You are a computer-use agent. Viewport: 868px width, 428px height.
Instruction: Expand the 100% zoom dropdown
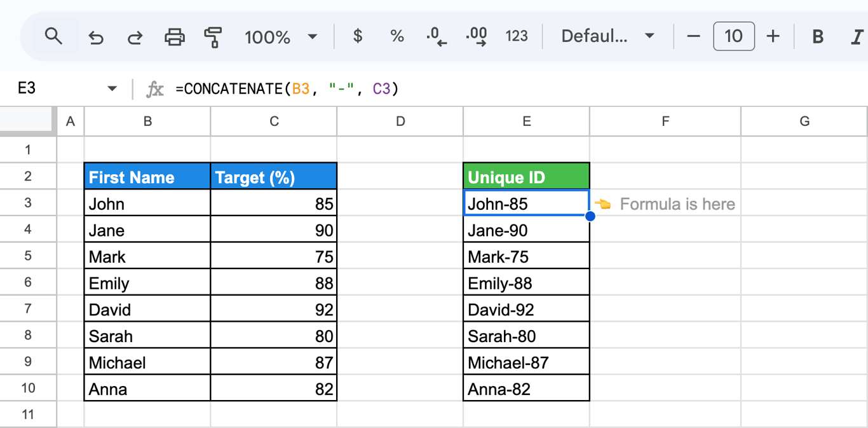click(281, 37)
